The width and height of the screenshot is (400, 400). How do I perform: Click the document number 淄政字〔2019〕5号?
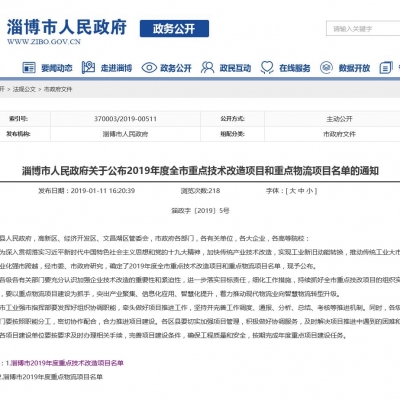click(200, 211)
